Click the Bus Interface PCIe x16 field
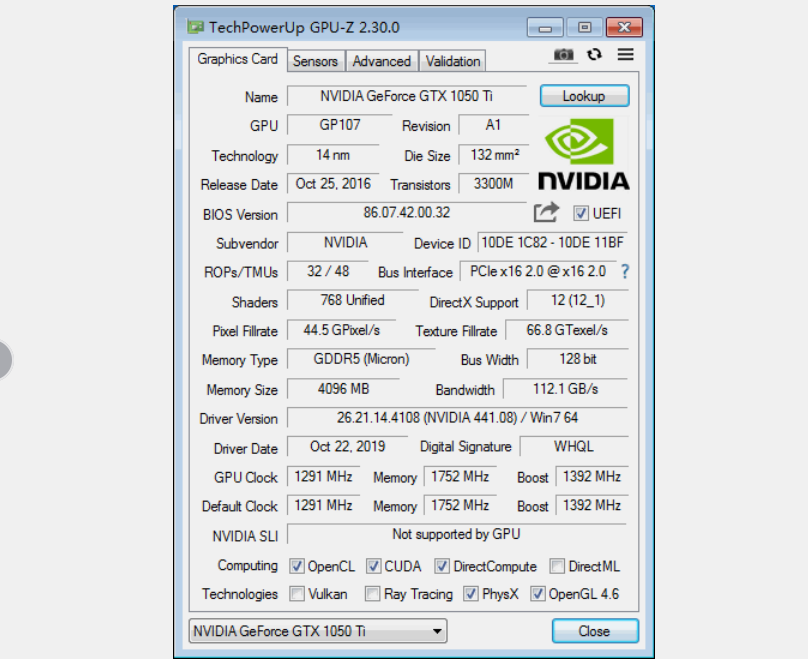Image resolution: width=808 pixels, height=659 pixels. click(538, 272)
